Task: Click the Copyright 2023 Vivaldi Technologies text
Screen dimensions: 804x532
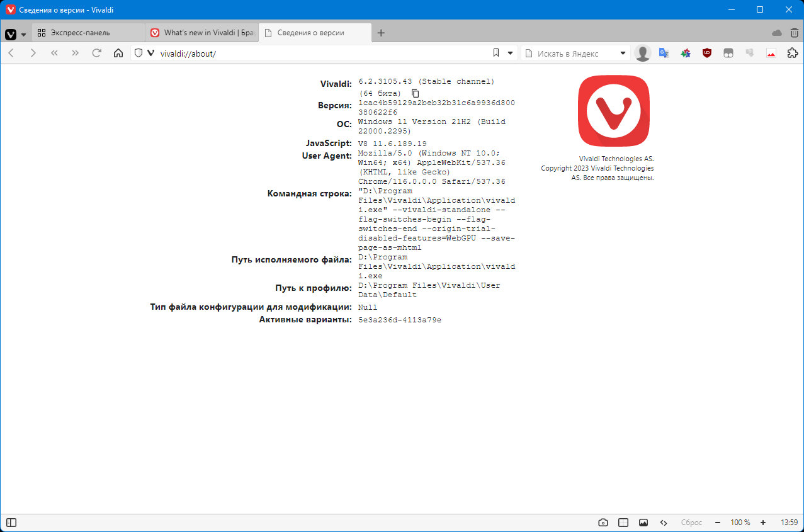Action: pyautogui.click(x=597, y=168)
